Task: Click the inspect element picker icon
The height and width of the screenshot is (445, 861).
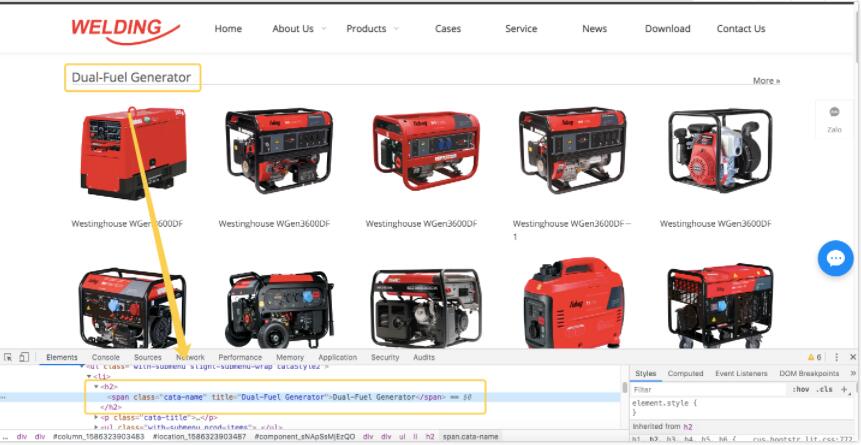Action: (x=8, y=357)
